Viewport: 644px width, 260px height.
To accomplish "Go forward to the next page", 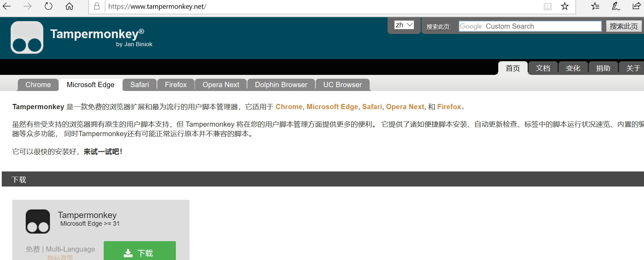I will [27, 6].
